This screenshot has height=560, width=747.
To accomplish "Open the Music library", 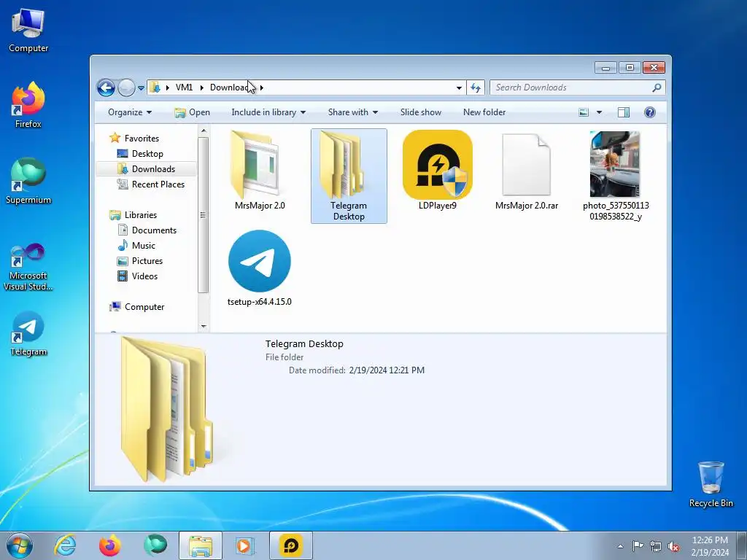I will coord(144,245).
